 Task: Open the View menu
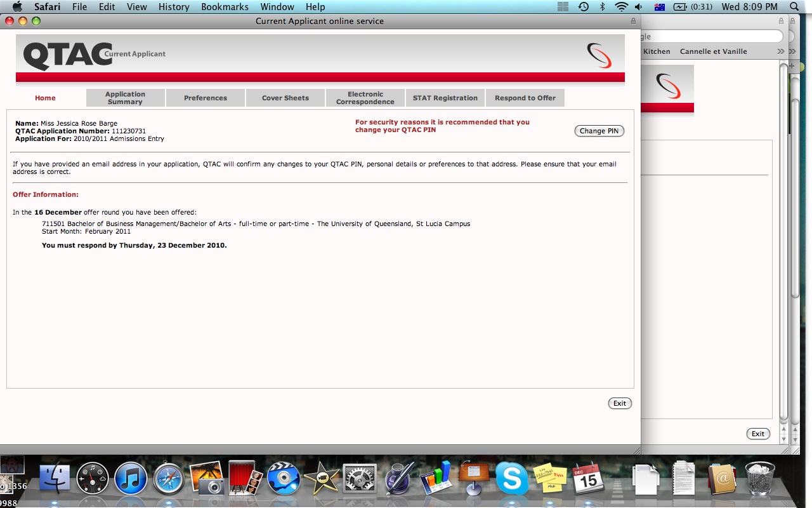tap(137, 7)
